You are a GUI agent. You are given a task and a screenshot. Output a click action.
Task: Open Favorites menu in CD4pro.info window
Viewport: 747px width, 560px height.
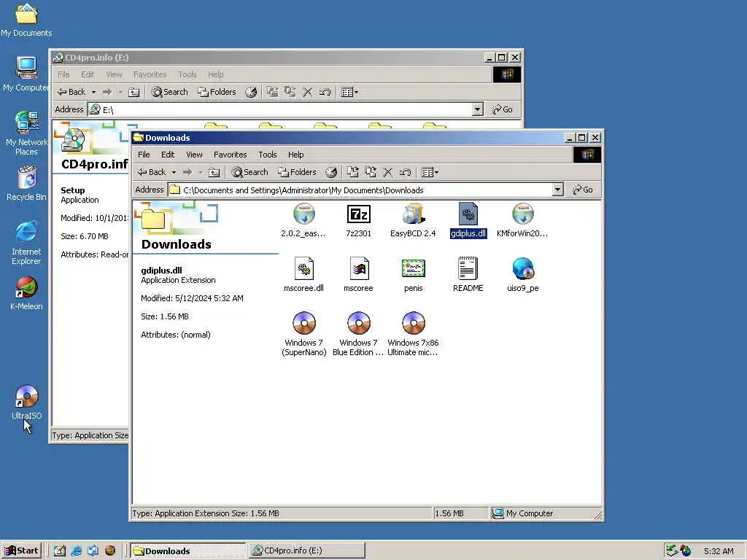150,75
